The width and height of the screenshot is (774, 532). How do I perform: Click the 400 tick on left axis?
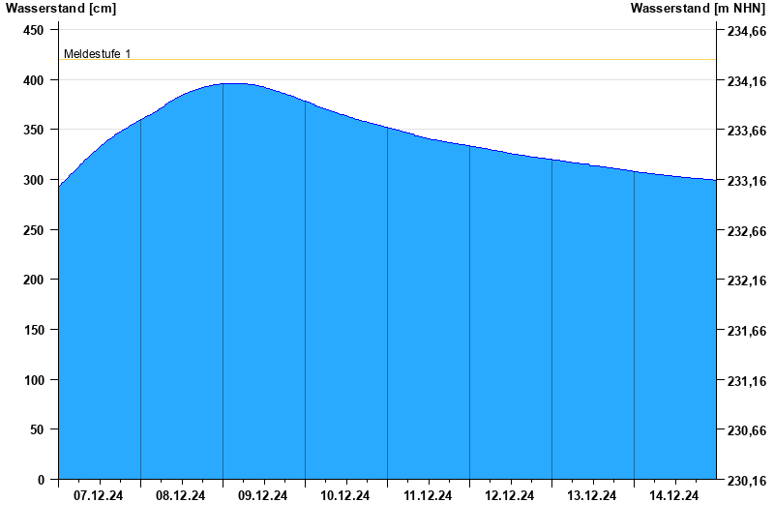pos(34,80)
